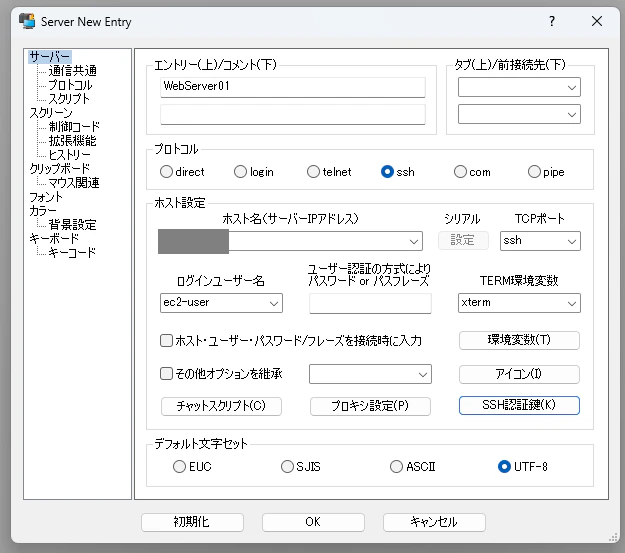Select サーバー in the settings tree
This screenshot has width=625, height=553.
tap(50, 57)
